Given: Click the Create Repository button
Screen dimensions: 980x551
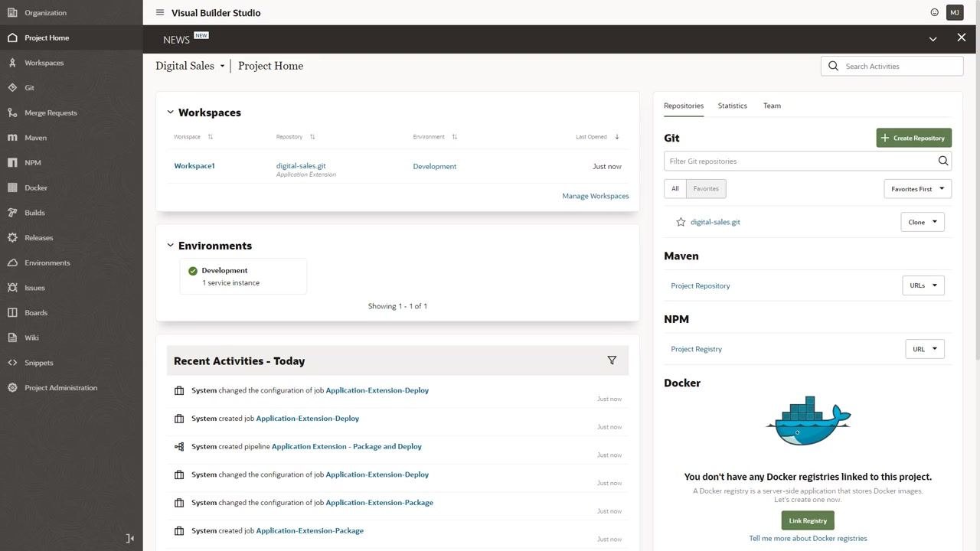Looking at the screenshot, I should (913, 138).
